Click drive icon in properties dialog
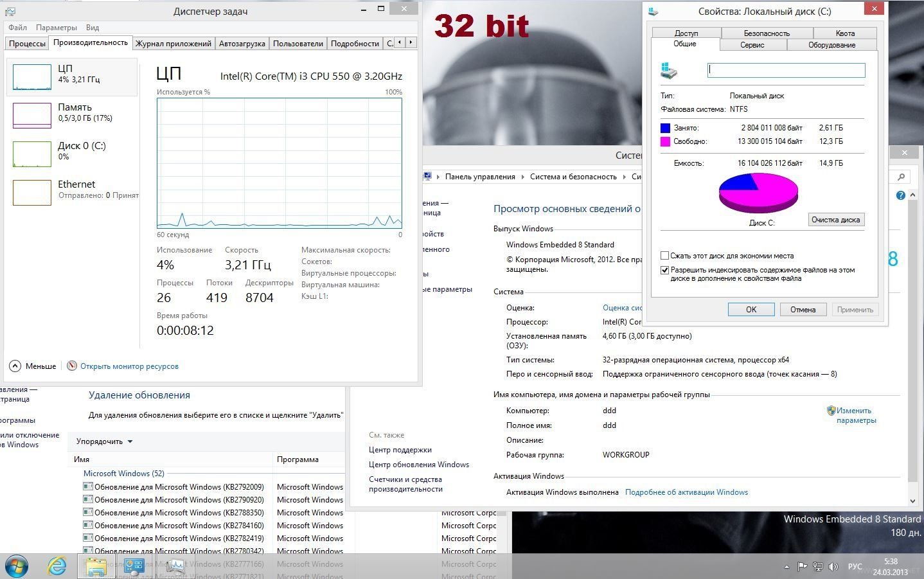The image size is (924, 579). pyautogui.click(x=669, y=71)
